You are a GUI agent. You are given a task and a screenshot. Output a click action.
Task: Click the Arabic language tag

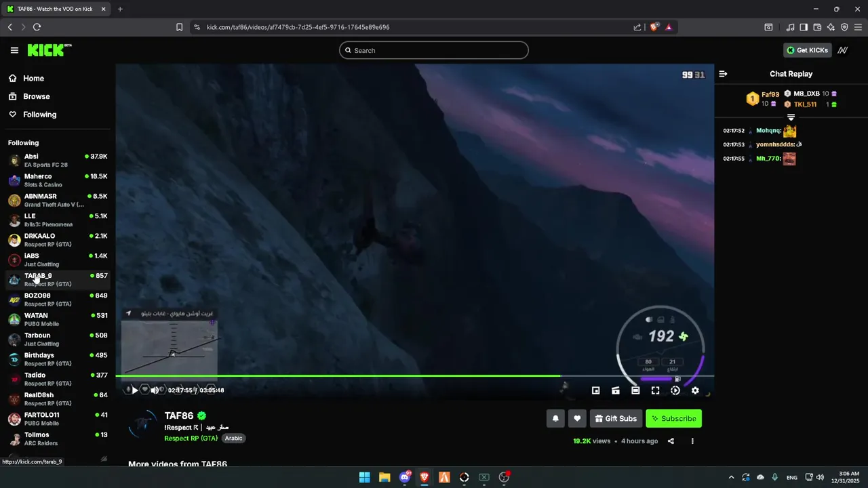pyautogui.click(x=233, y=439)
